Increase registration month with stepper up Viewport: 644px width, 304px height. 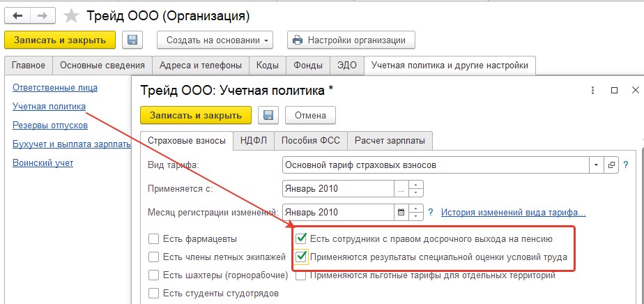(416, 208)
